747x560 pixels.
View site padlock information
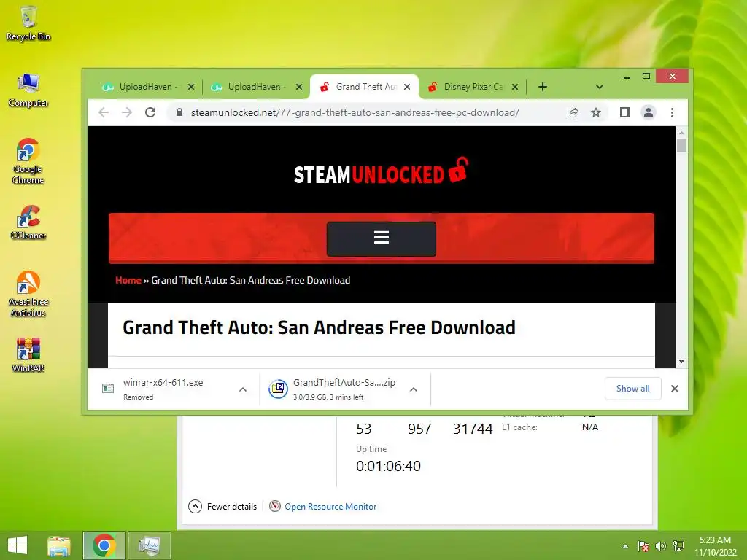pyautogui.click(x=179, y=112)
